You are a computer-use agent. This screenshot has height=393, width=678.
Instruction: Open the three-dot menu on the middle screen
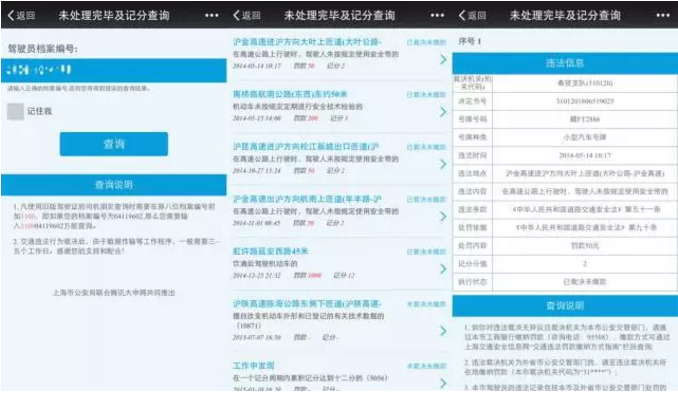[437, 16]
